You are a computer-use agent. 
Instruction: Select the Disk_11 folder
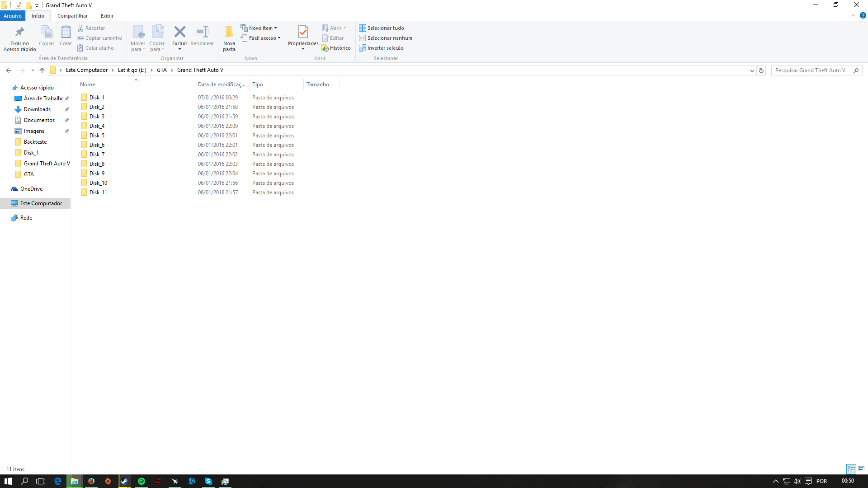tap(98, 192)
